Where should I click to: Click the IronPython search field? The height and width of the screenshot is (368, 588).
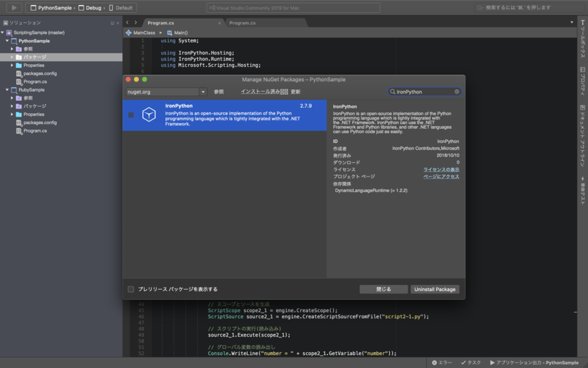(x=425, y=91)
